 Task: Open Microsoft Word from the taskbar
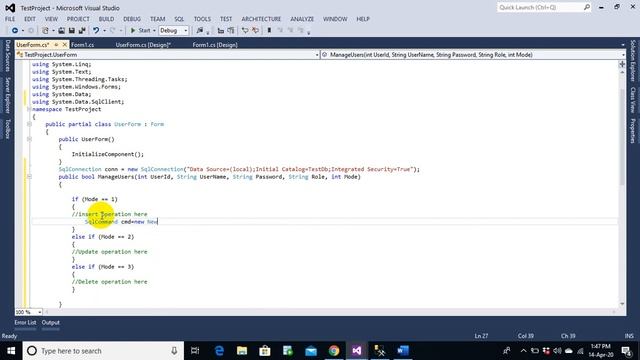[x=402, y=351]
